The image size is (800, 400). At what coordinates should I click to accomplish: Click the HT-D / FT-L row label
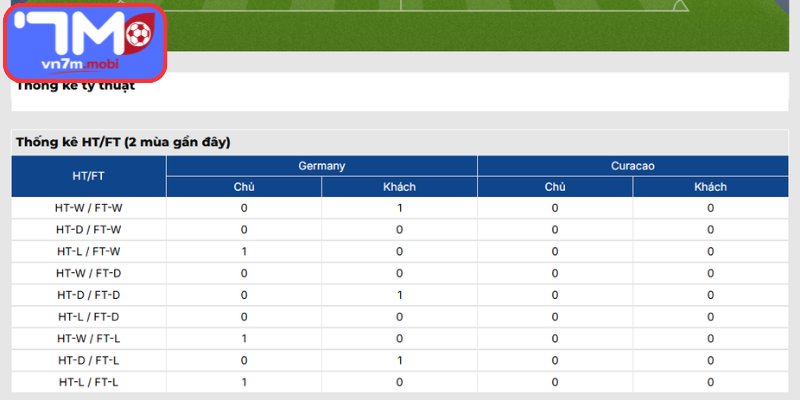[89, 360]
